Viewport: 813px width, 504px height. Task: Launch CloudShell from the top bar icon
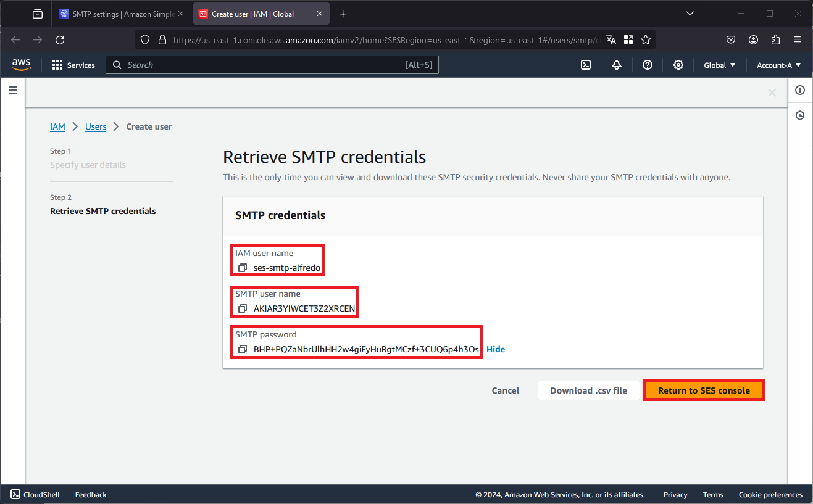click(586, 65)
